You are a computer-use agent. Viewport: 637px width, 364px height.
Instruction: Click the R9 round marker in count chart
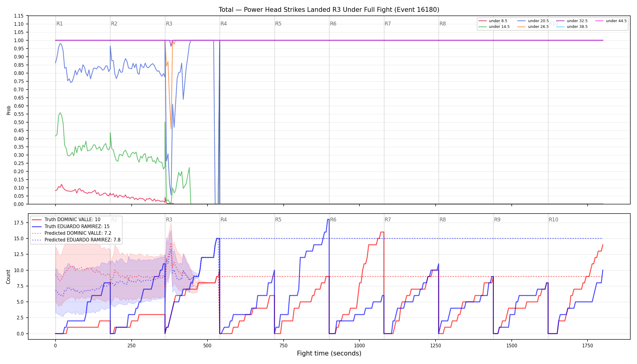[497, 220]
